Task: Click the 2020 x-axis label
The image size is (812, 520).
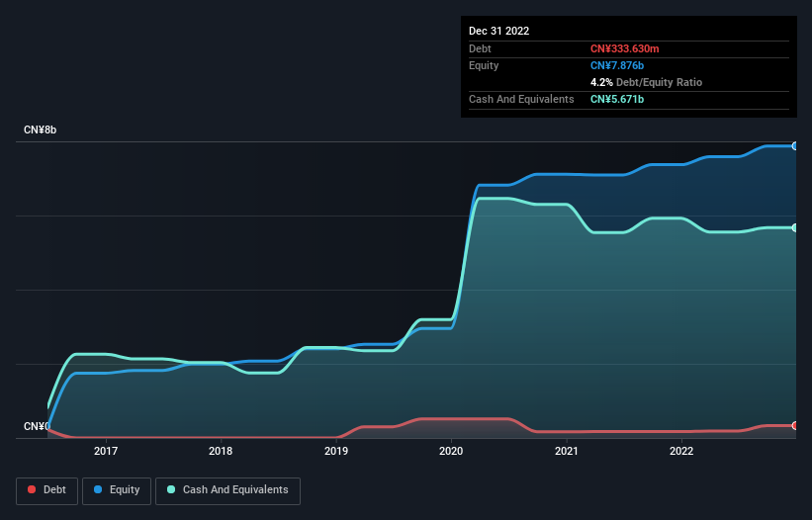Action: (451, 451)
